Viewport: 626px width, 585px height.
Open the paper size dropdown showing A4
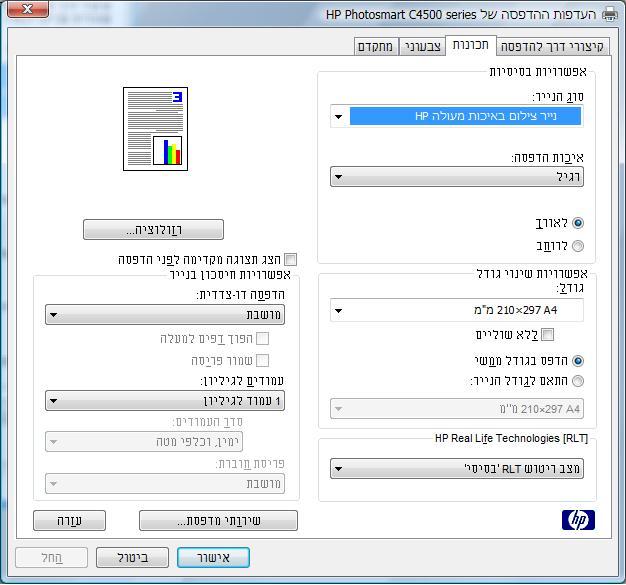457,310
